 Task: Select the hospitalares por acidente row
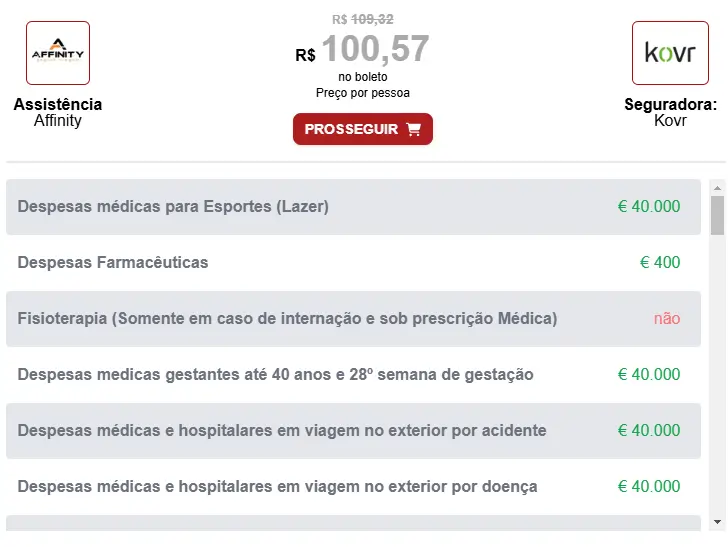tap(353, 431)
